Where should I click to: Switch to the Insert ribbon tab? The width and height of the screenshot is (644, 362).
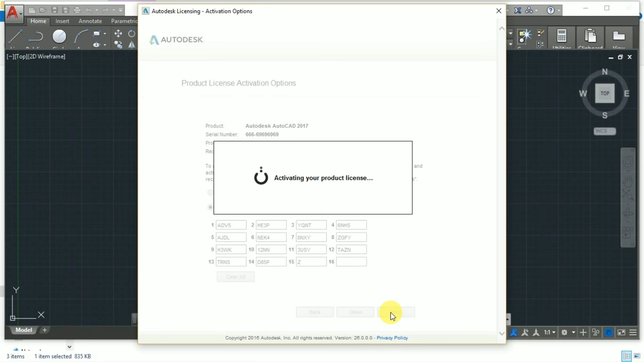tap(62, 21)
